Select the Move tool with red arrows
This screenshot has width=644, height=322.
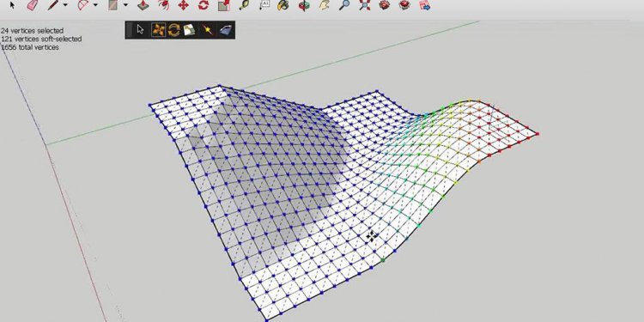(183, 5)
